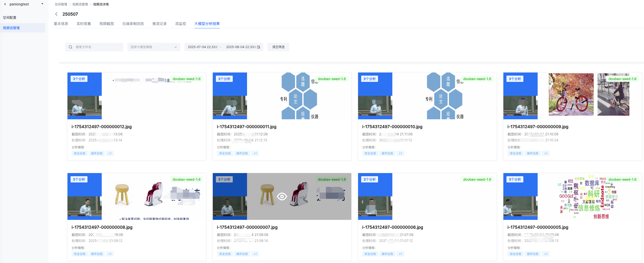
Task: Expand the panlongtest workspace dropdown
Action: coord(42,4)
